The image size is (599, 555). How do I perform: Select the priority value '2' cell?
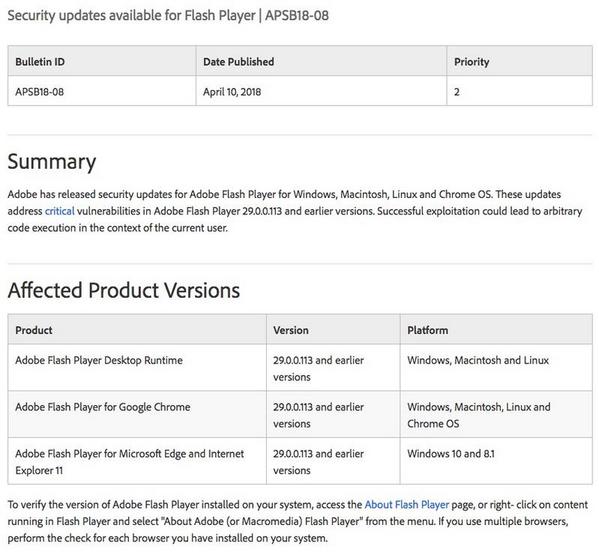point(520,91)
